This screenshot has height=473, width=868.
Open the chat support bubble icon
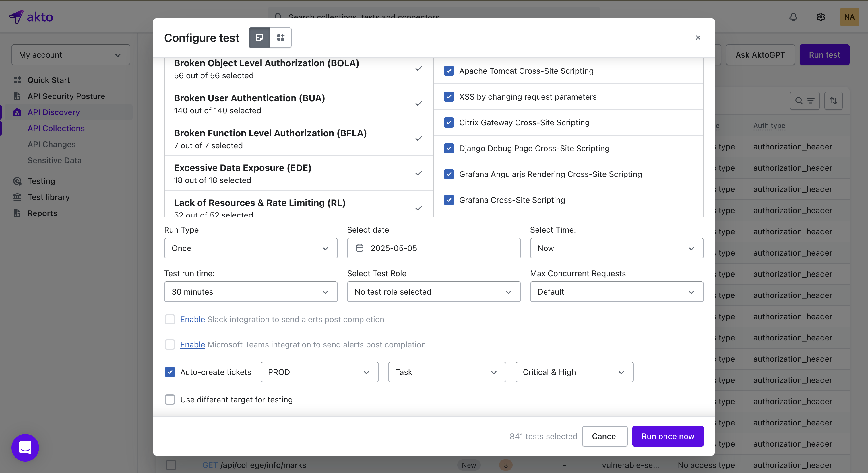(25, 447)
